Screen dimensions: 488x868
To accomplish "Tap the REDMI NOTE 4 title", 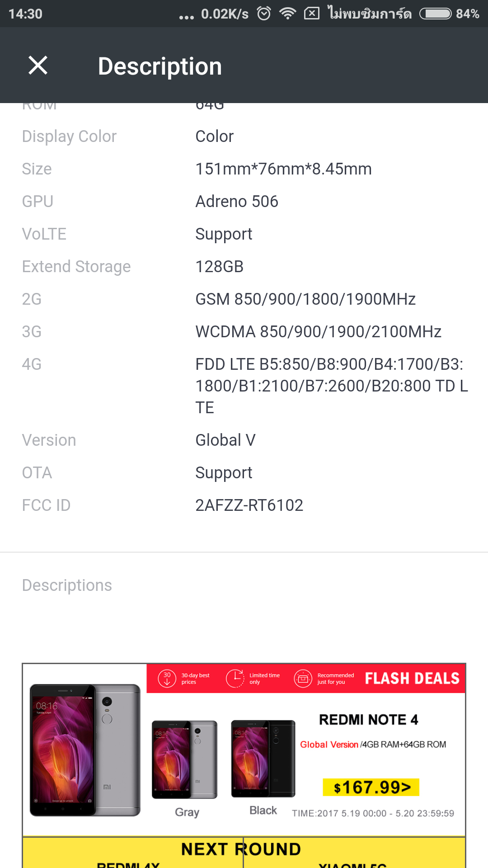I will pyautogui.click(x=368, y=719).
